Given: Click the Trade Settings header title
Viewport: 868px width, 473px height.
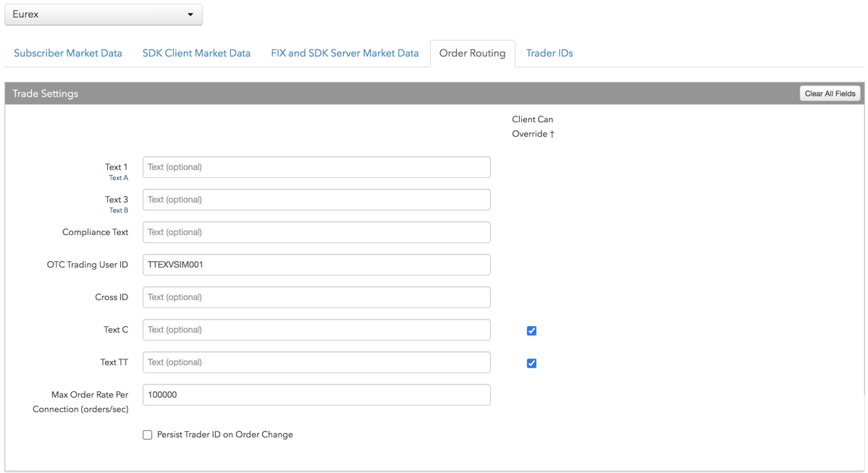Looking at the screenshot, I should click(46, 93).
